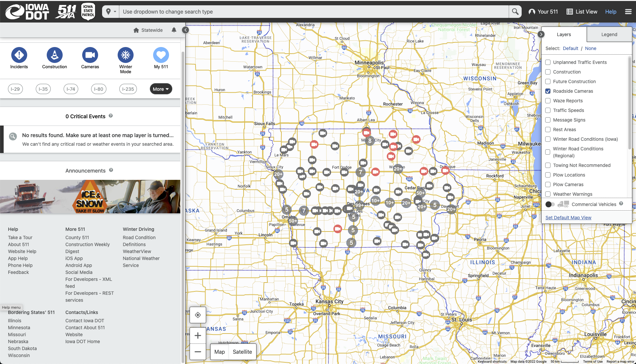Check the Plow Cameras layer
This screenshot has width=636, height=364.
point(548,184)
